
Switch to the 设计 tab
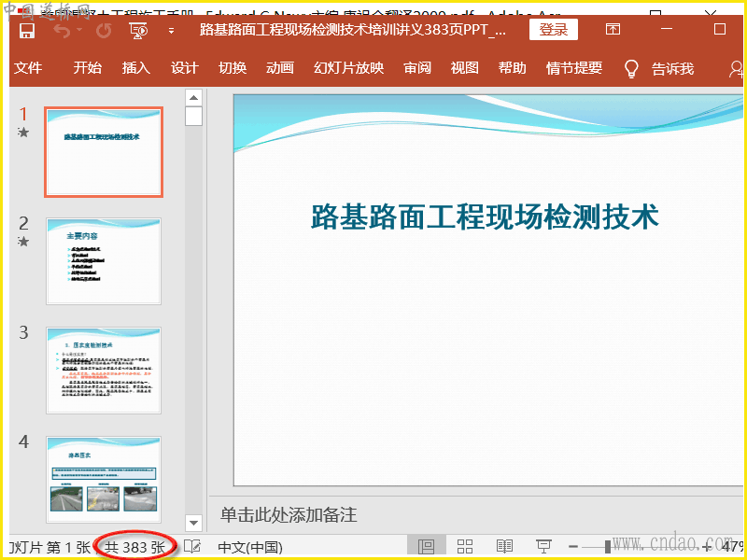184,68
